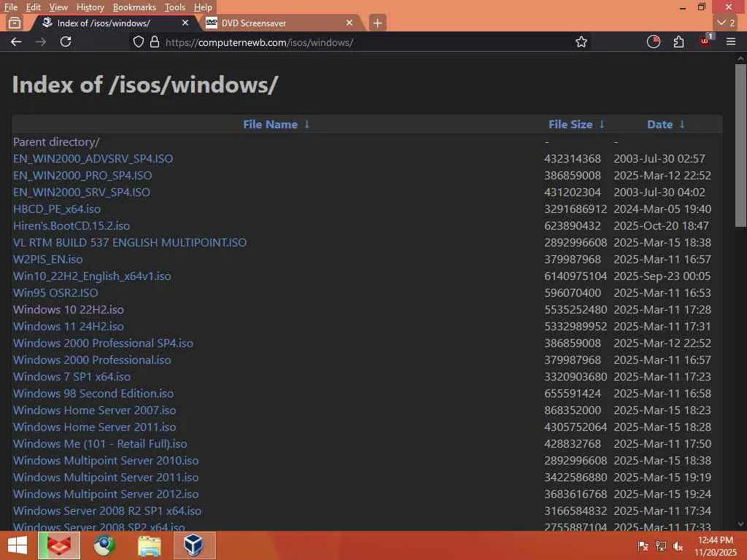Screen dimensions: 747x560
Task: Open the View menu
Action: pyautogui.click(x=58, y=7)
